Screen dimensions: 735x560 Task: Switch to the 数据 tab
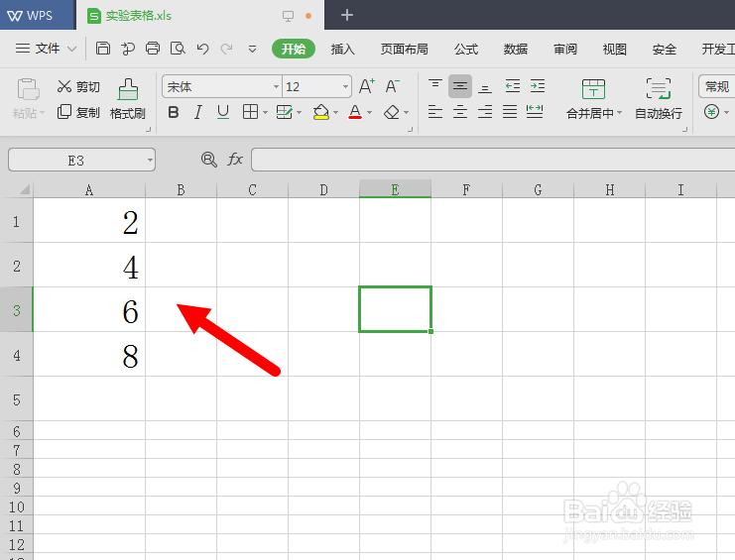coord(516,49)
